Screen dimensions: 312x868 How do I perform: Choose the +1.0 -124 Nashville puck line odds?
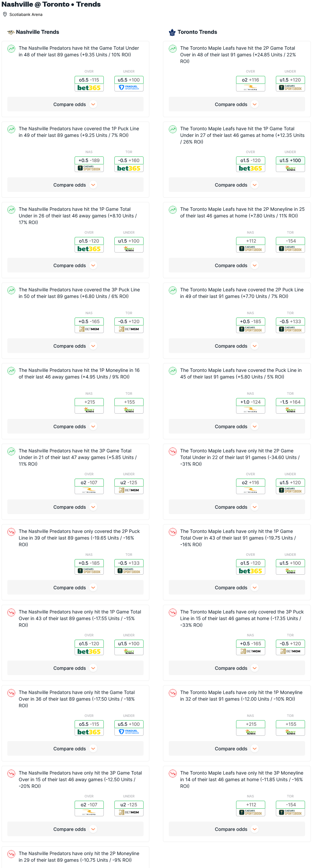pos(250,402)
